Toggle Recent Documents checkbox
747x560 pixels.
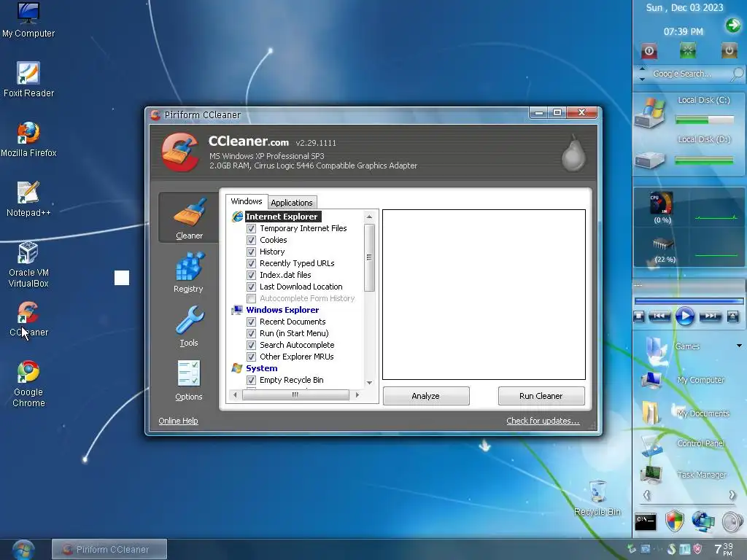click(251, 322)
